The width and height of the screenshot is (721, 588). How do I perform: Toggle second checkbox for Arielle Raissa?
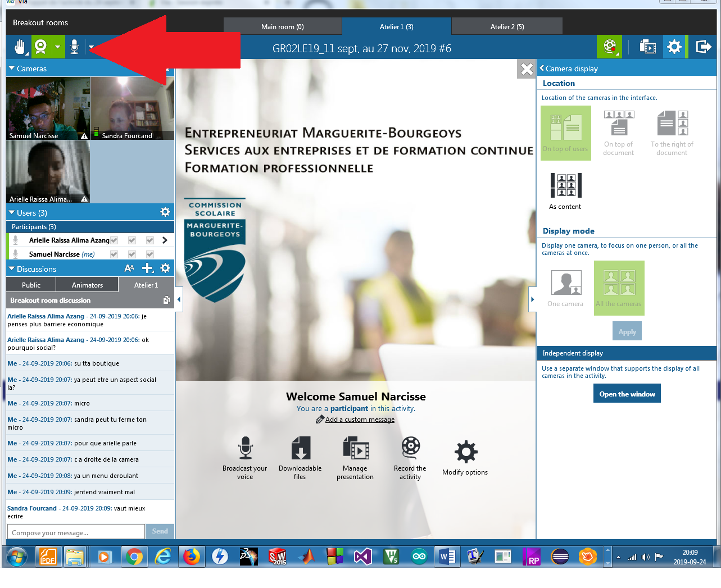click(132, 240)
